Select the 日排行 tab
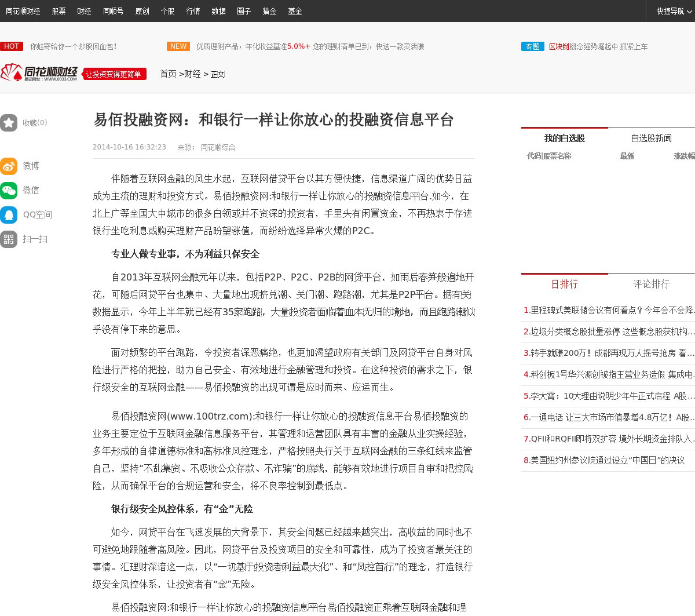 click(x=564, y=284)
